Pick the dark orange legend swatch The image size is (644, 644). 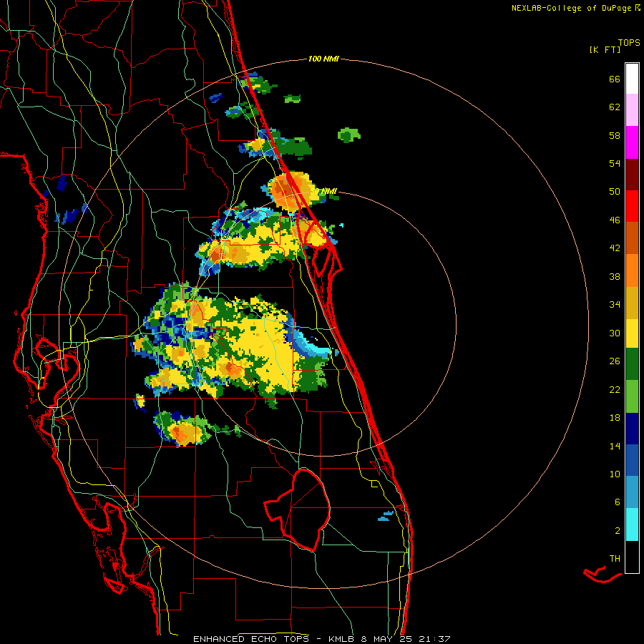(x=632, y=238)
